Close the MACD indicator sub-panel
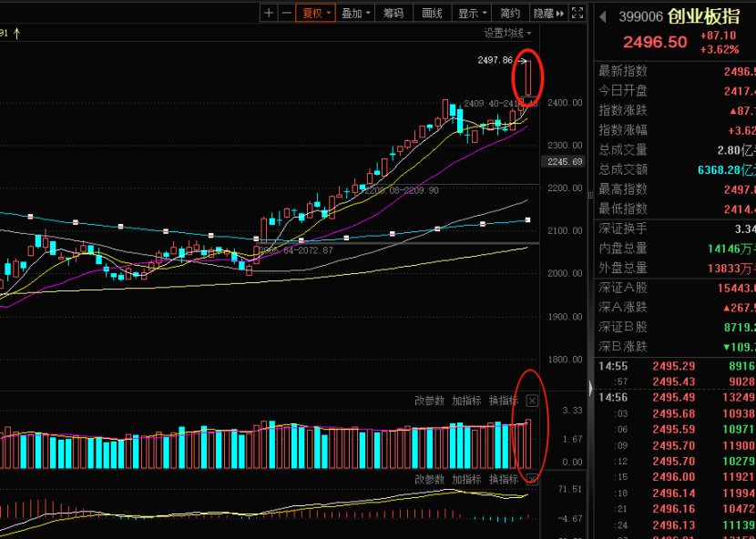756x539 pixels. (533, 479)
